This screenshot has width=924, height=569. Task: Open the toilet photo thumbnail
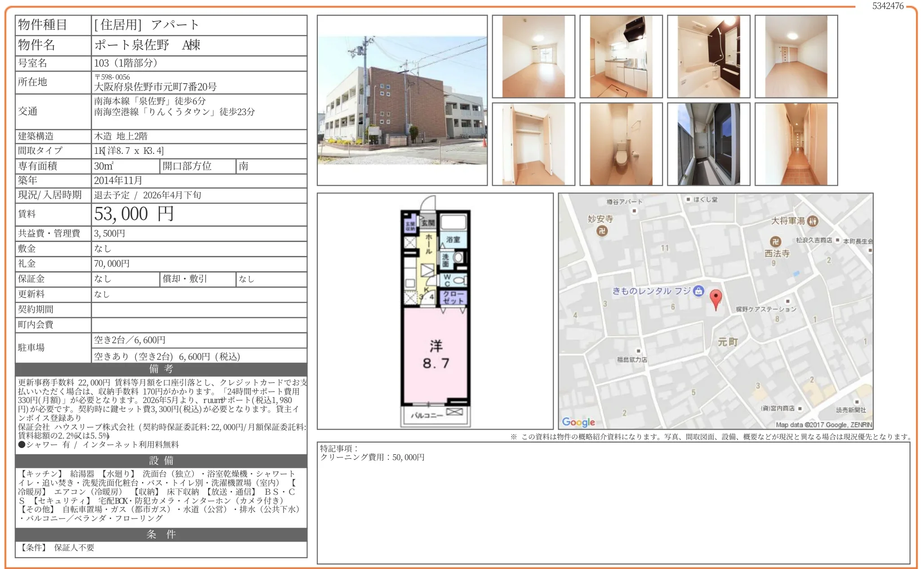click(621, 144)
